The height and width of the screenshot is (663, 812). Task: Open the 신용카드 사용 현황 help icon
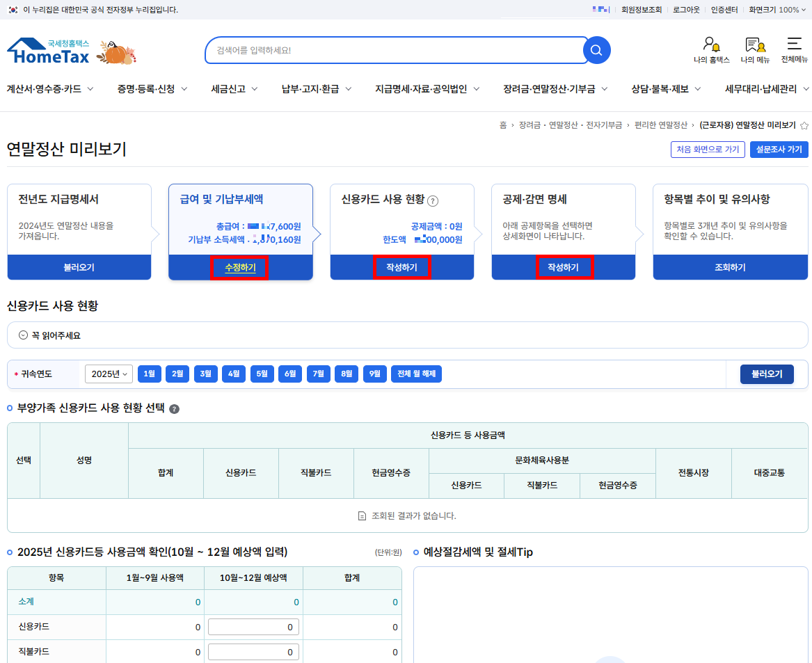click(x=433, y=200)
